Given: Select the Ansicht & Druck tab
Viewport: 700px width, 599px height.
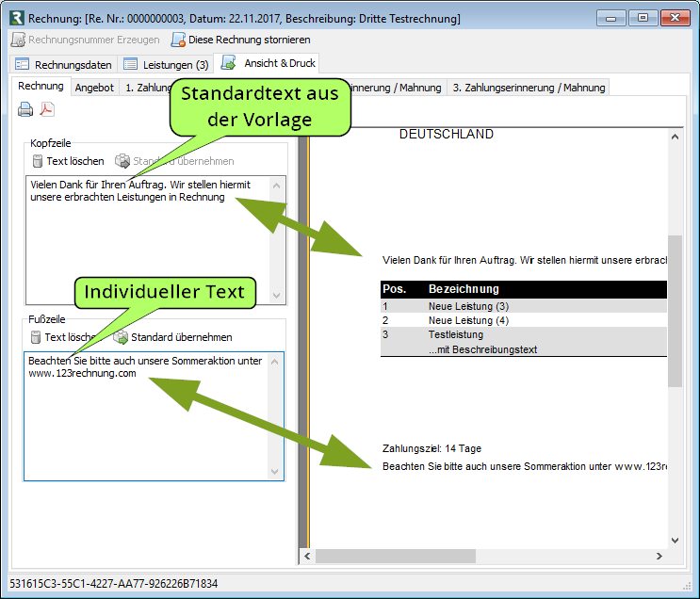Looking at the screenshot, I should point(268,63).
